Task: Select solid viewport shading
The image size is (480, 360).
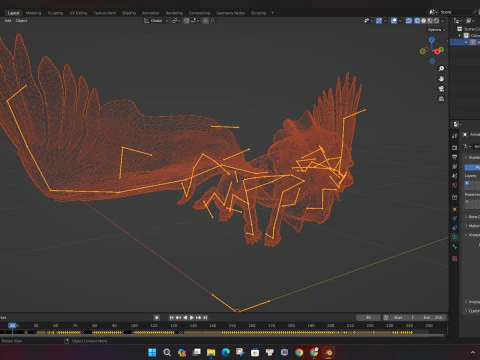Action: (424, 21)
